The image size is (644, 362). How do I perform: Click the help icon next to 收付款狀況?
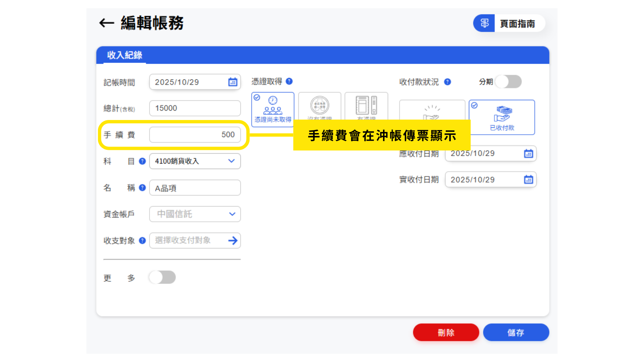[447, 82]
